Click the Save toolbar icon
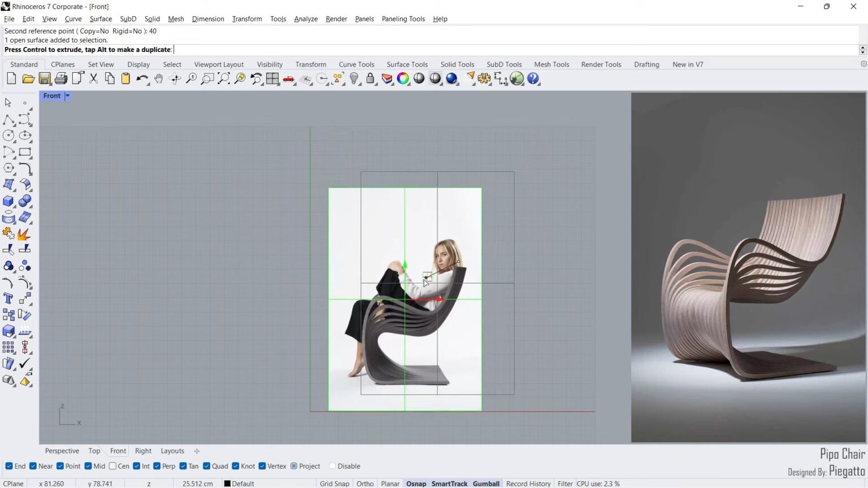This screenshot has height=488, width=868. (x=45, y=79)
